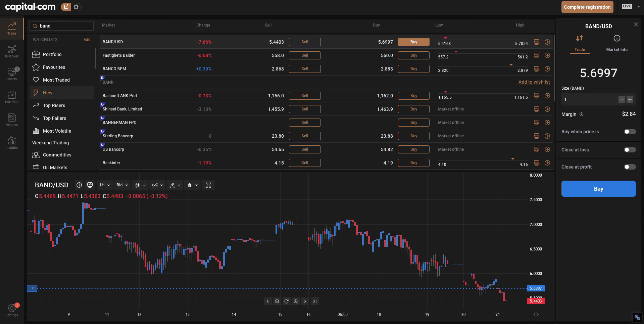The width and height of the screenshot is (644, 324).
Task: Click the Size (BAND) input field
Action: point(589,99)
